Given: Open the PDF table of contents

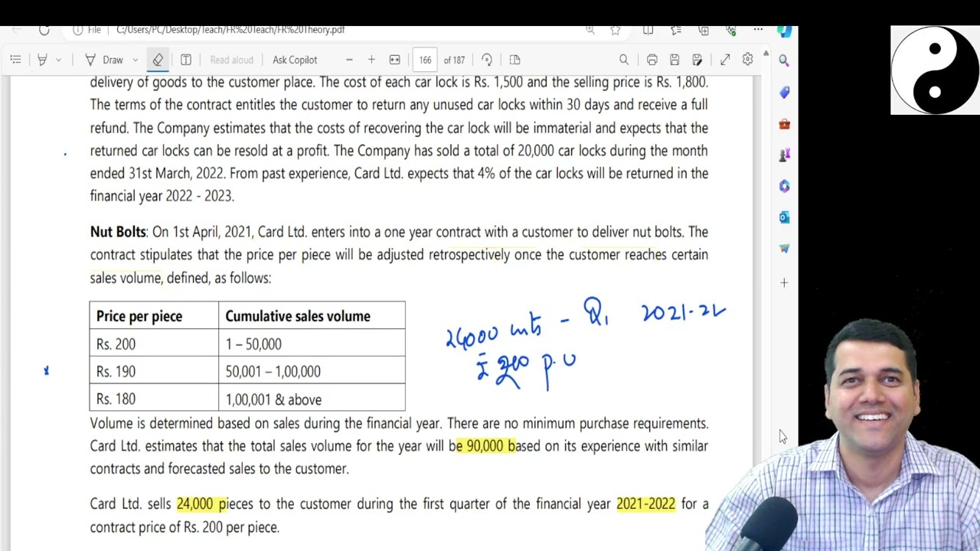Looking at the screenshot, I should pos(15,60).
